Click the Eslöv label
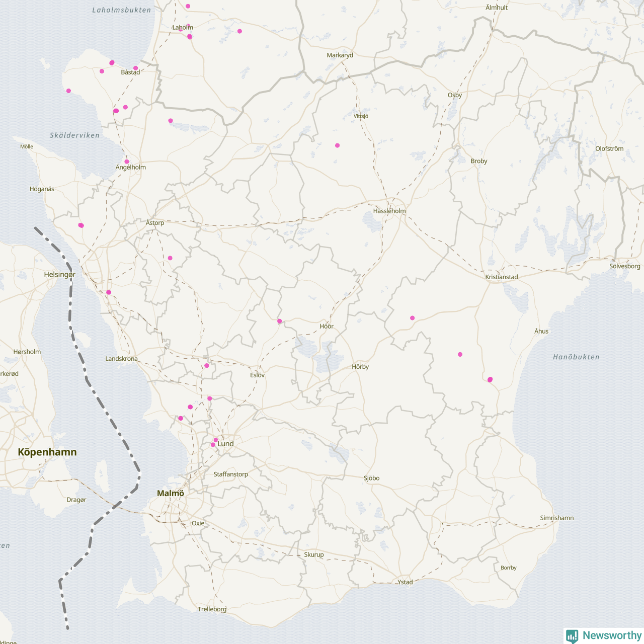Screen dimensions: 644x644 (257, 375)
